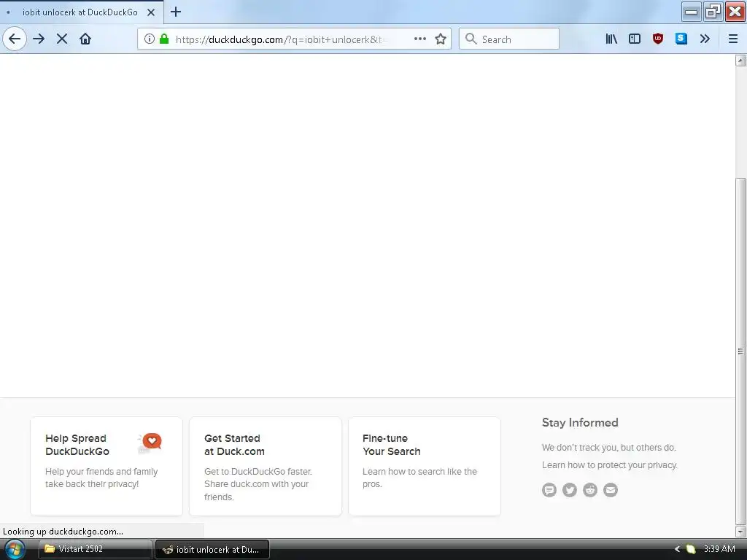Click the magnifier icon in search box
Viewport: 747px width, 560px height.
pos(471,39)
